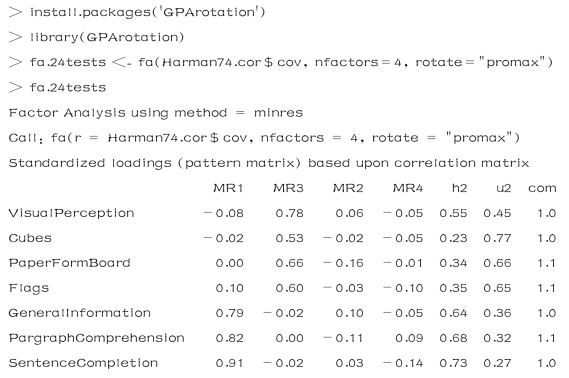Select the library(GPArotation) command line
Screen dimensions: 569x378
tap(97, 37)
